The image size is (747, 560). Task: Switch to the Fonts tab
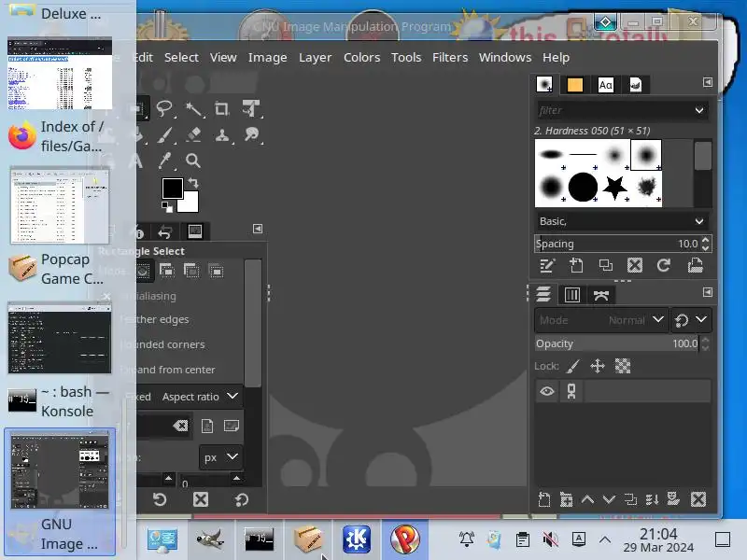click(605, 85)
